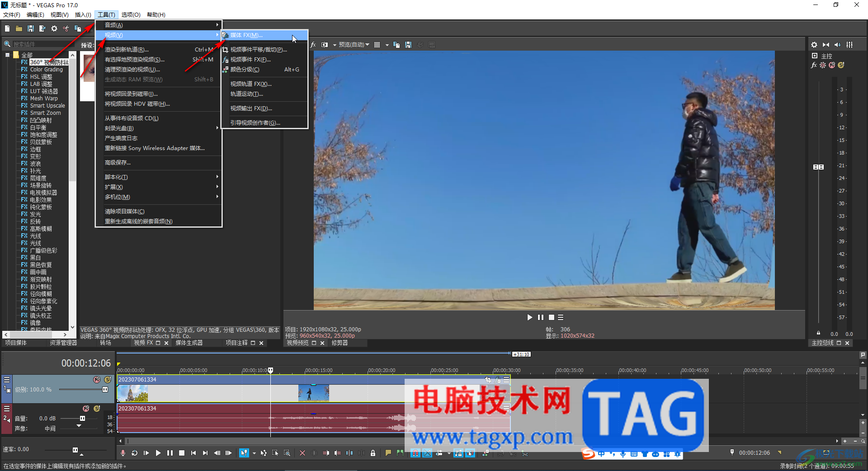Solo audio track 2
Viewport: 868px width, 471px height.
click(x=97, y=409)
